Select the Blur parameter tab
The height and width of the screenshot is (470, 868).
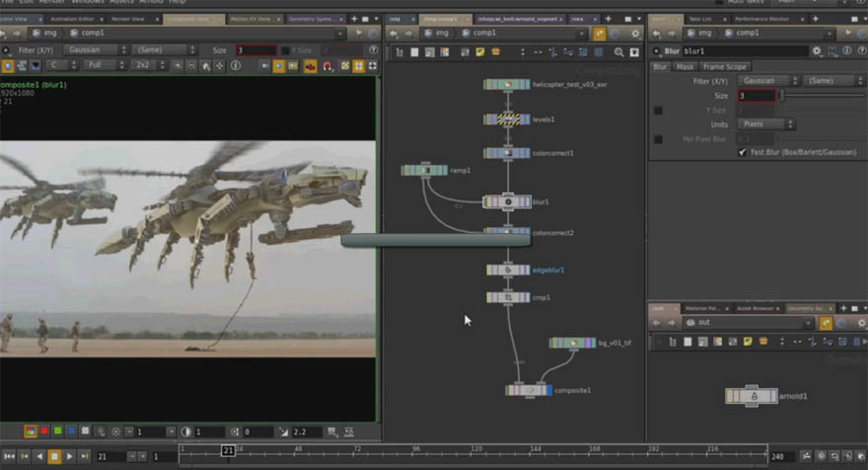click(x=660, y=67)
